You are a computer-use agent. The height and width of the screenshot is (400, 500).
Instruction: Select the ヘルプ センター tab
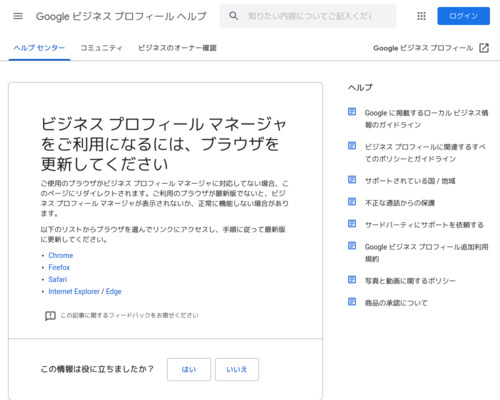39,48
